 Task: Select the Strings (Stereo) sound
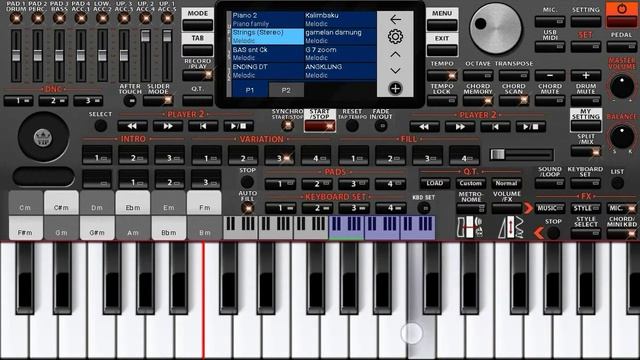pyautogui.click(x=268, y=36)
